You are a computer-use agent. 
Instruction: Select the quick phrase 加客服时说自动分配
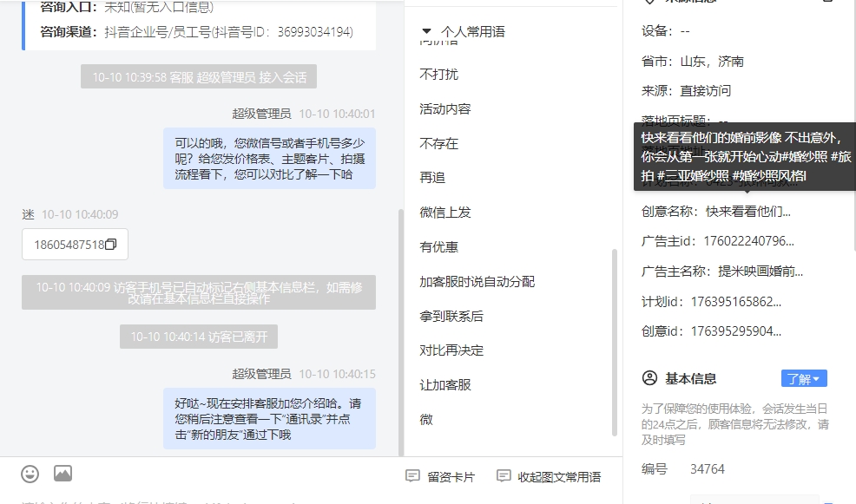coord(477,281)
